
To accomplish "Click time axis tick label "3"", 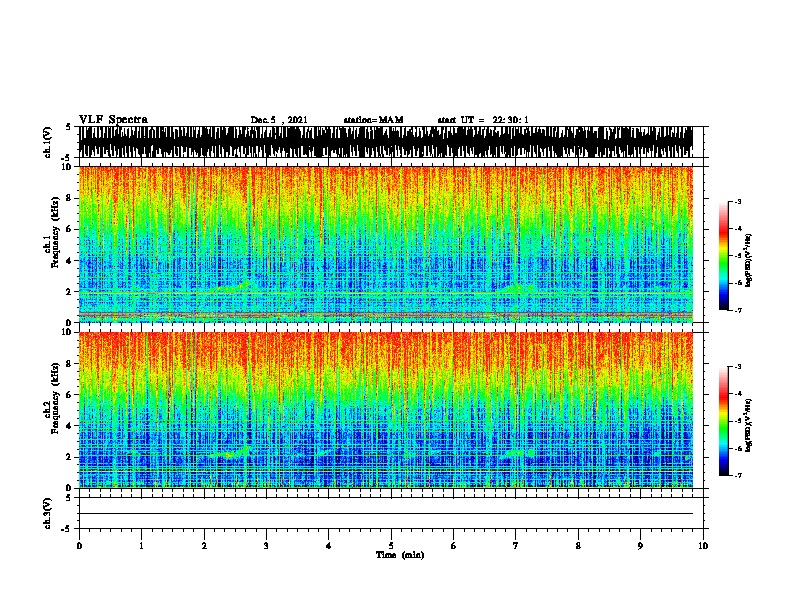I will tap(266, 546).
